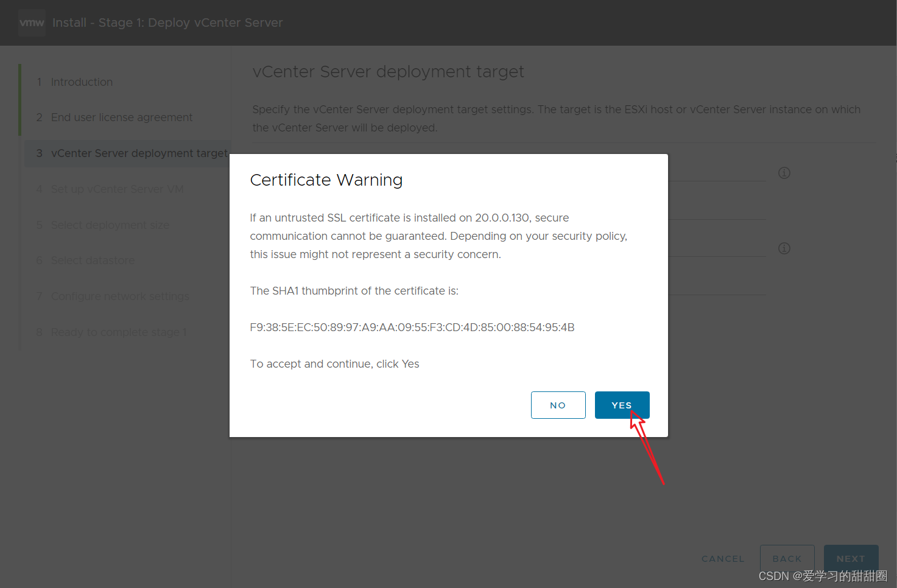Click 'The SHA1 thumbprint of the certificate is:'
897x588 pixels.
click(x=354, y=291)
